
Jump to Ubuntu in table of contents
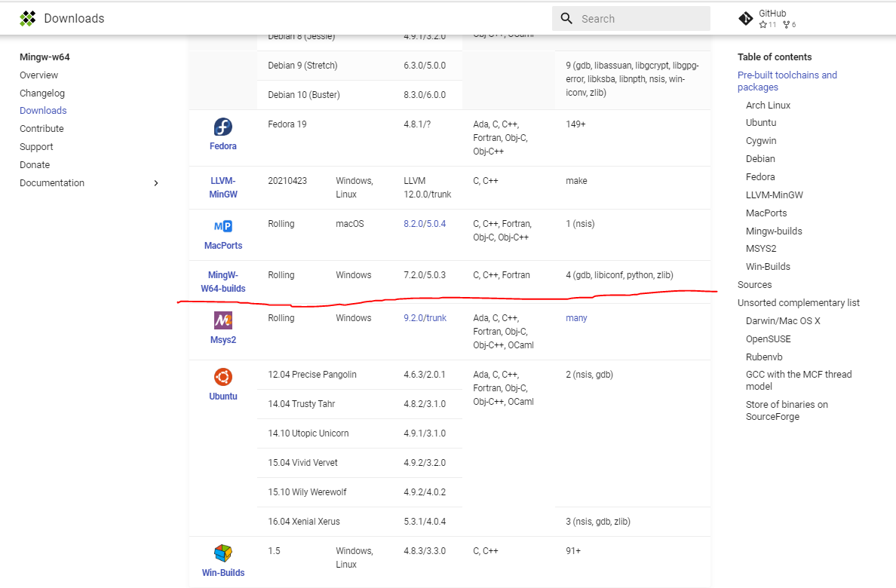click(761, 123)
